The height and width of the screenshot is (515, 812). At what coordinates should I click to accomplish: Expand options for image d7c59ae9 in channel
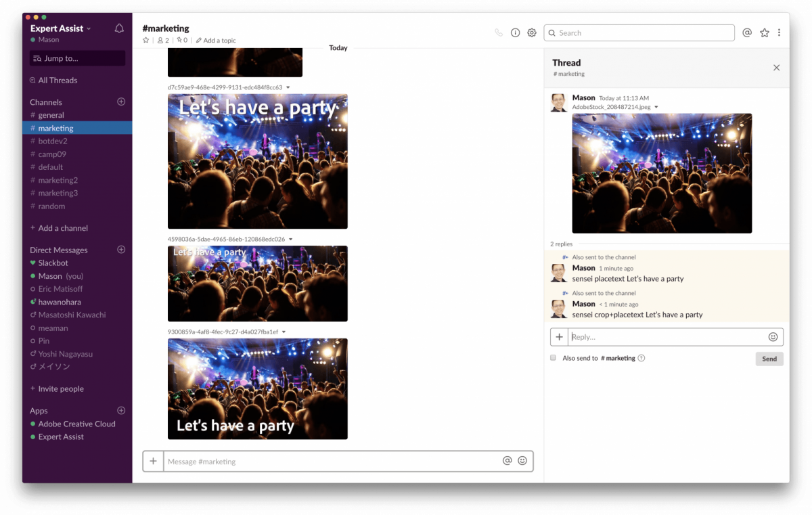coord(287,87)
